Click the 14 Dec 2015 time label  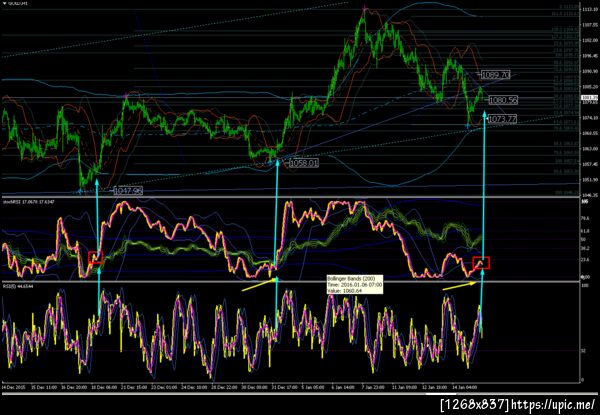click(x=12, y=387)
